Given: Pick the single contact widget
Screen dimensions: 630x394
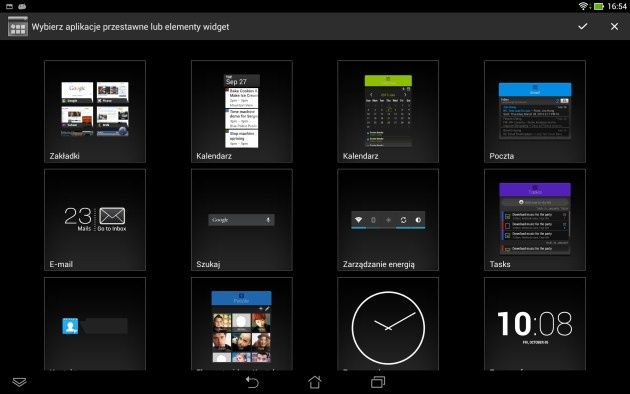Looking at the screenshot, I should point(95,324).
